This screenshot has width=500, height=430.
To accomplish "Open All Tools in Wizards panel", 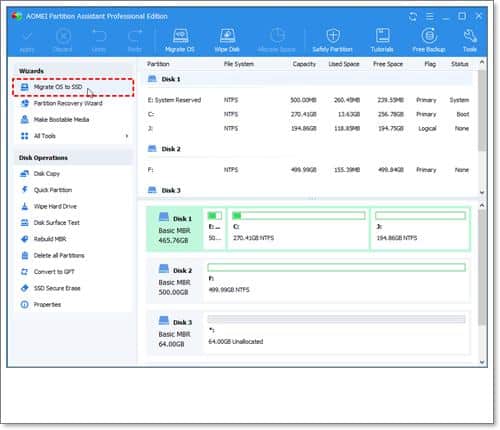I will (x=45, y=136).
